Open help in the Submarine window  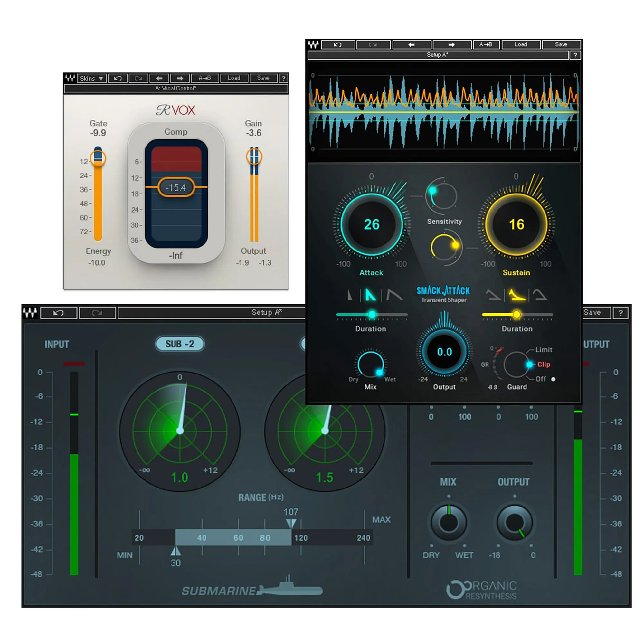pos(620,313)
